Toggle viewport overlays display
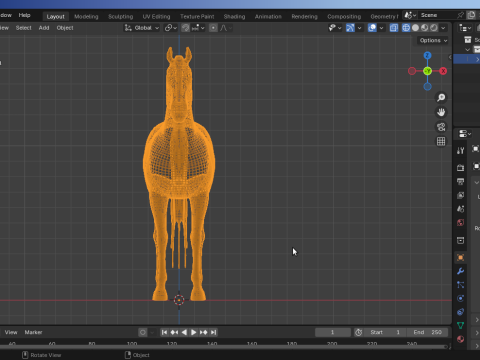Viewport: 480px width, 360px height. coord(372,28)
